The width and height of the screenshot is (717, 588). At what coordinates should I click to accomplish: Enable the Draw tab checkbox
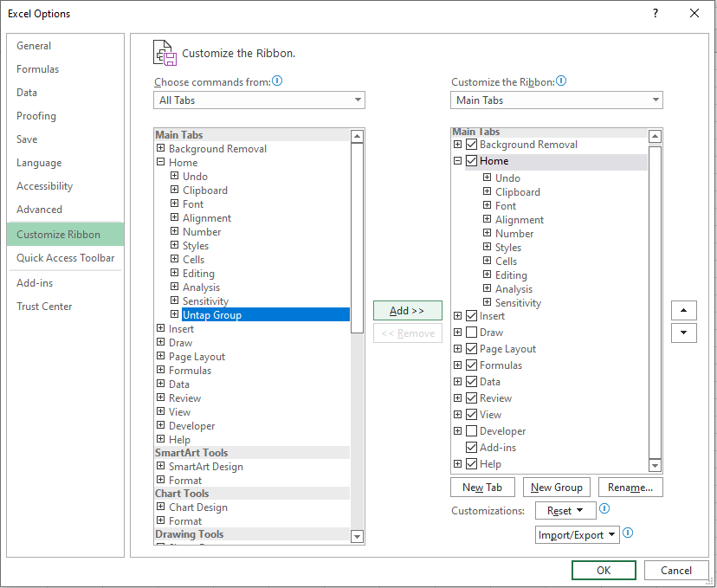pos(471,333)
